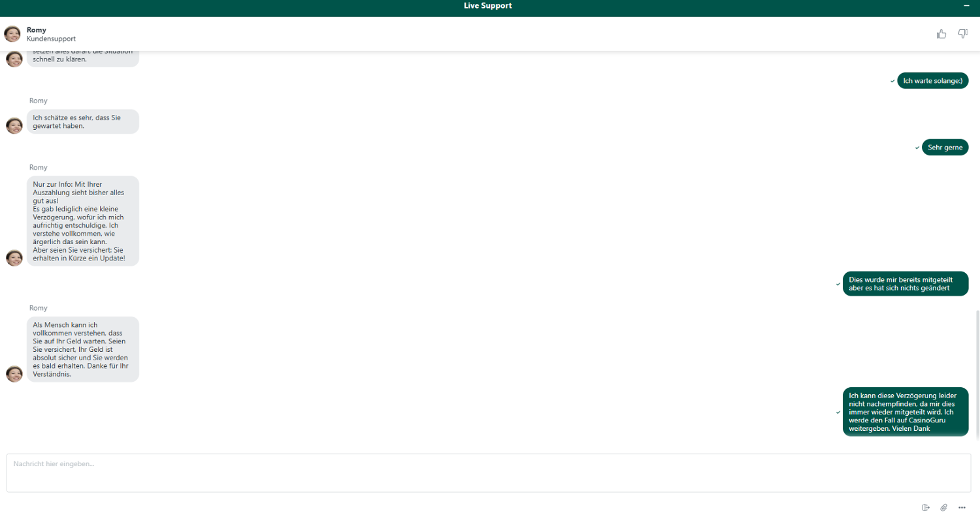The height and width of the screenshot is (517, 980).
Task: Click Romy's 'Als Mensch kann ich' message
Action: (x=82, y=349)
